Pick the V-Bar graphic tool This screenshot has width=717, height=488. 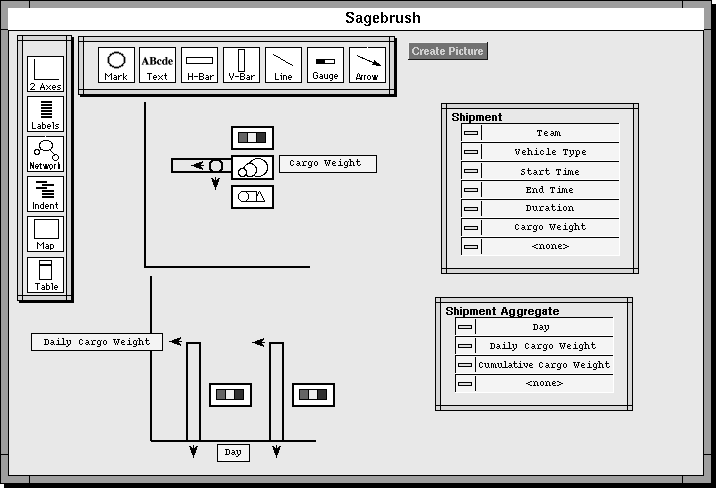pyautogui.click(x=241, y=65)
